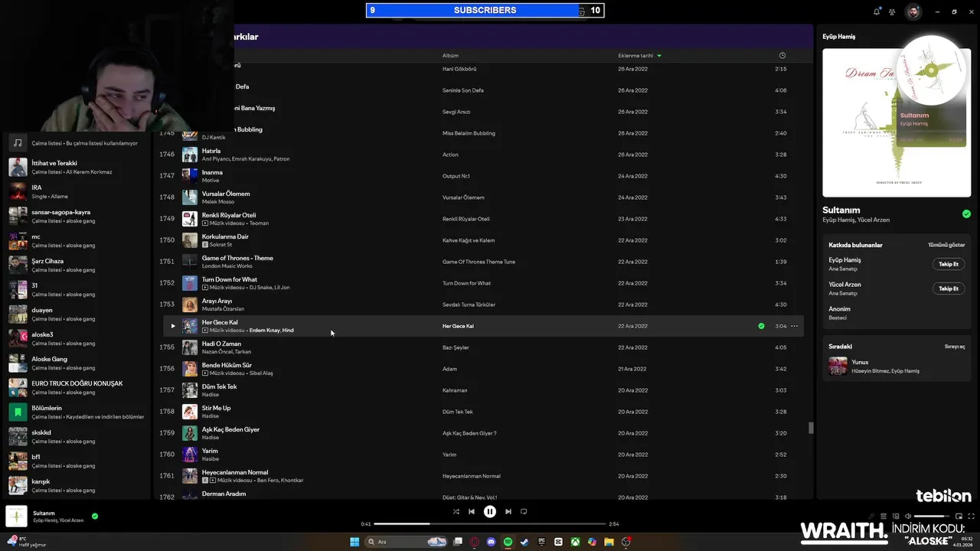Open Opera browser from the taskbar
Image resolution: width=980 pixels, height=551 pixels.
(x=475, y=542)
